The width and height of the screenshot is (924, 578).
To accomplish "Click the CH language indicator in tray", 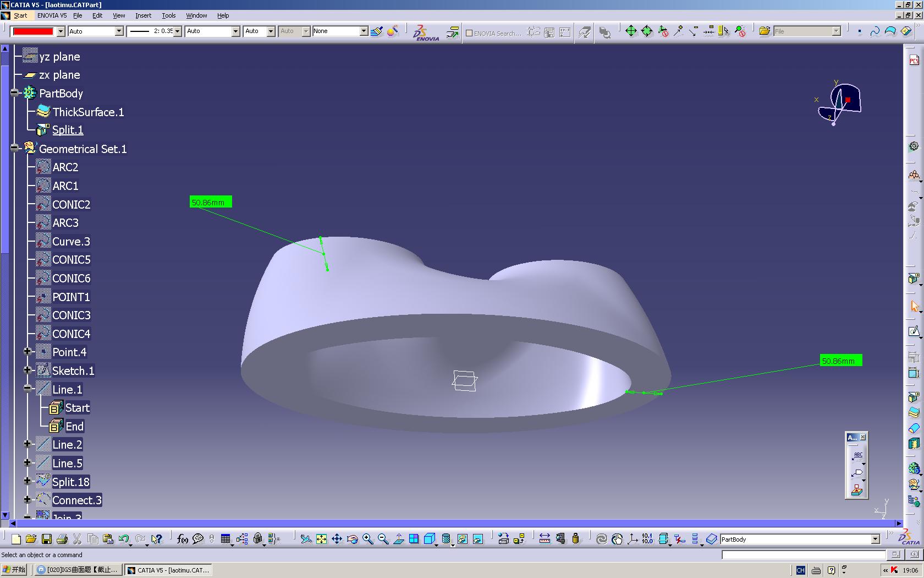I will click(801, 570).
